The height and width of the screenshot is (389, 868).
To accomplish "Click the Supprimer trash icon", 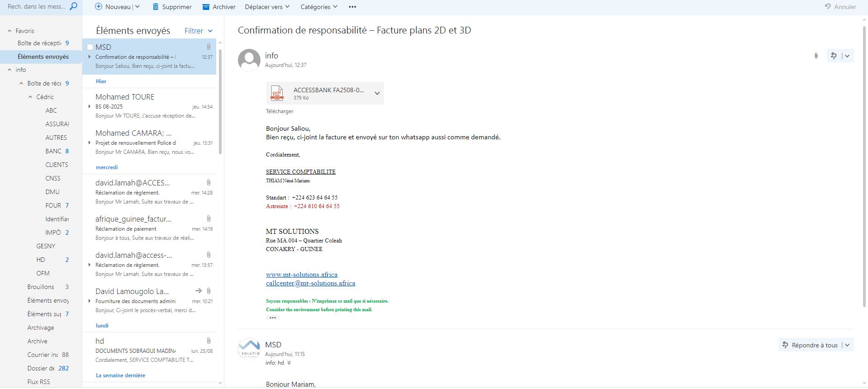I will point(156,7).
